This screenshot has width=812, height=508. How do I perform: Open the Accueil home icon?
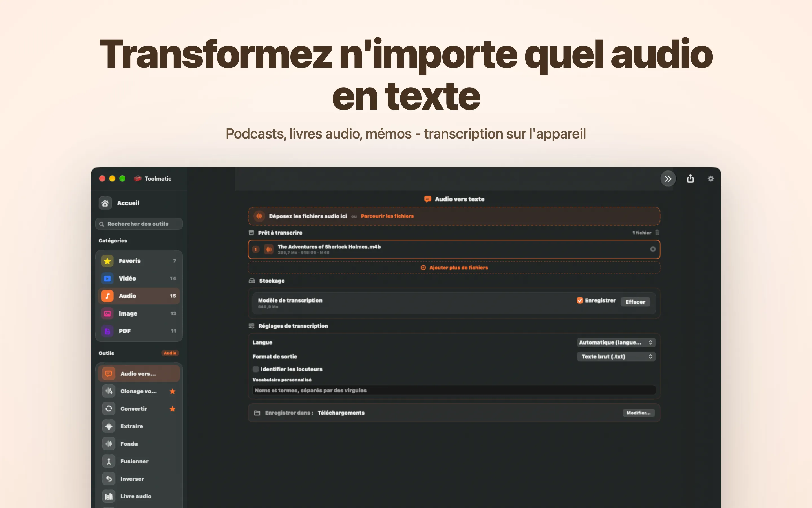tap(105, 203)
